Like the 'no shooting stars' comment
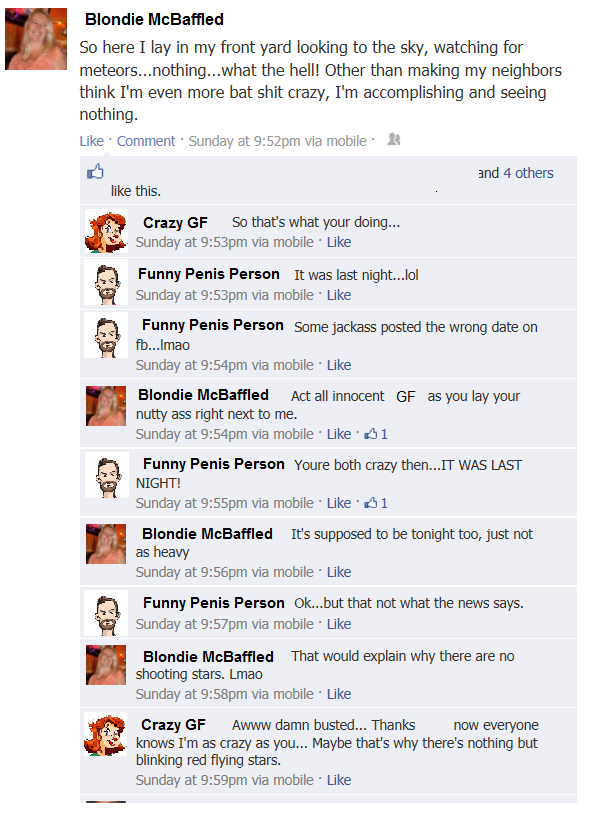Screen dimensions: 595x817 coord(339,694)
